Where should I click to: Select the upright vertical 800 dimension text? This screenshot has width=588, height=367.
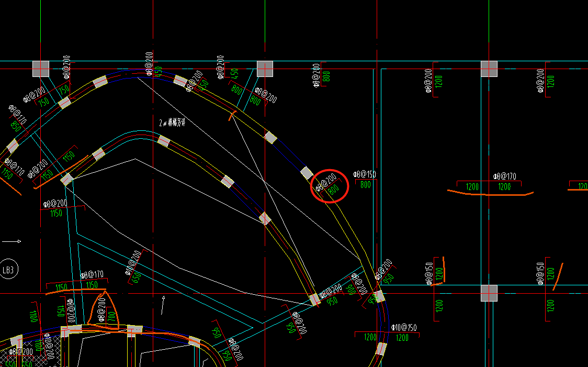pyautogui.click(x=326, y=76)
